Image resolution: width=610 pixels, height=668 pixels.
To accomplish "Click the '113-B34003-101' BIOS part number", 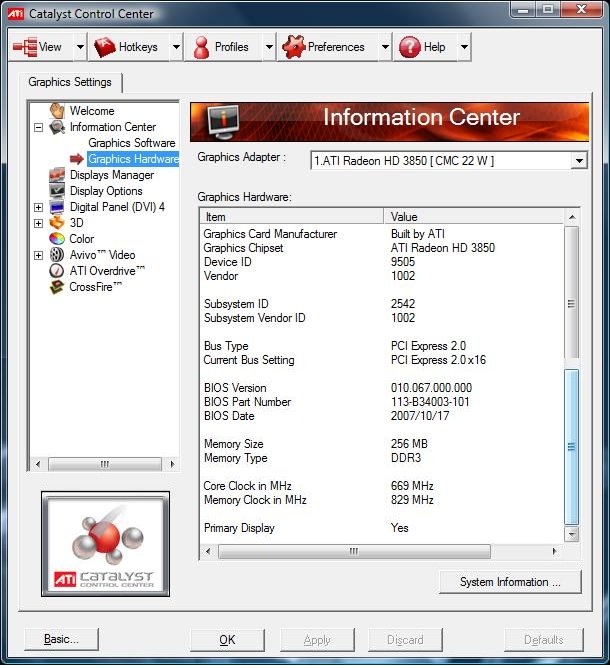I will [x=430, y=402].
